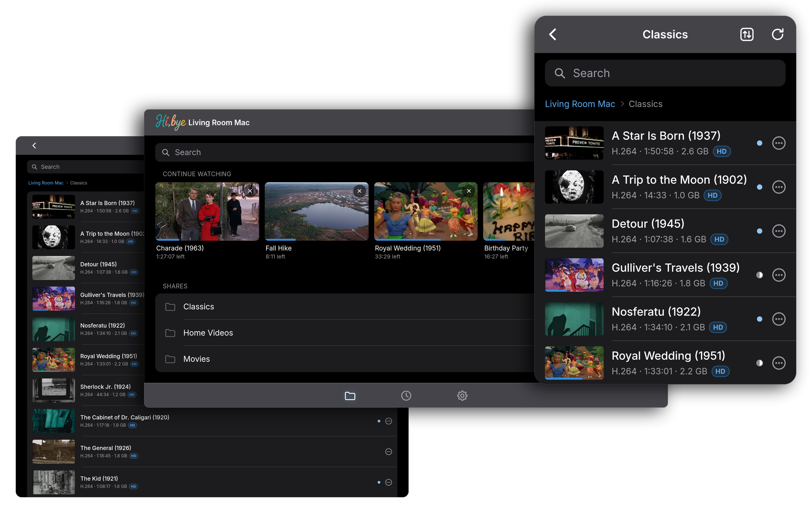Click Living Room Mac breadcrumb in tablet window
Screen dimensions: 812x513
coord(46,183)
